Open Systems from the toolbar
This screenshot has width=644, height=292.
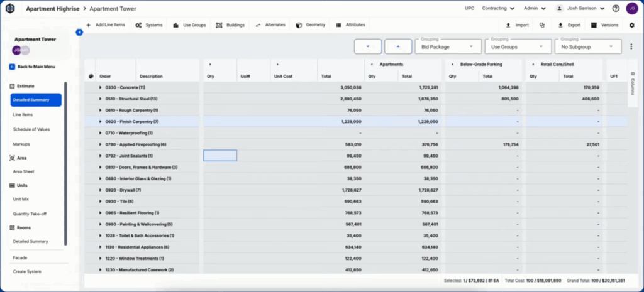(148, 25)
